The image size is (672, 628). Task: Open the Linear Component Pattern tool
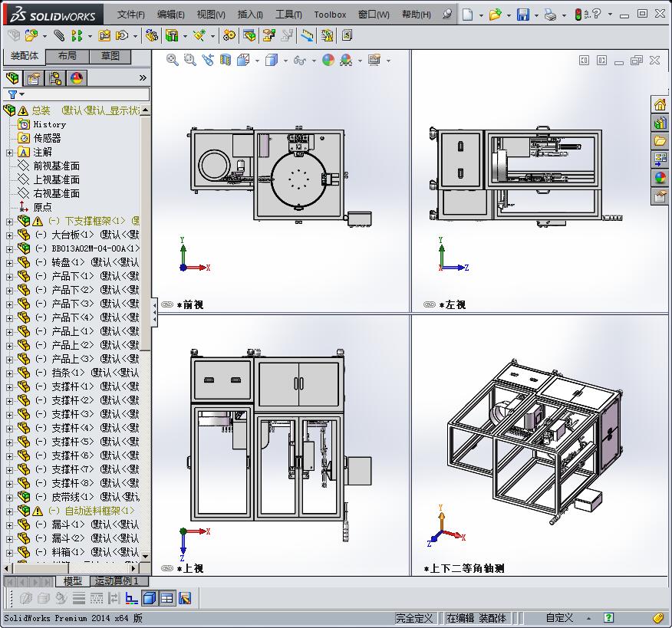(x=77, y=35)
